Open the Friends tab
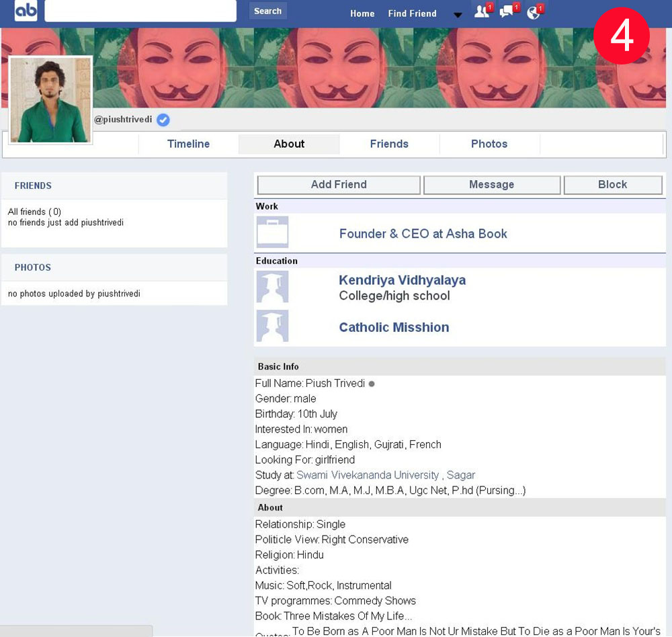Screen dimensions: 672x637 point(389,144)
